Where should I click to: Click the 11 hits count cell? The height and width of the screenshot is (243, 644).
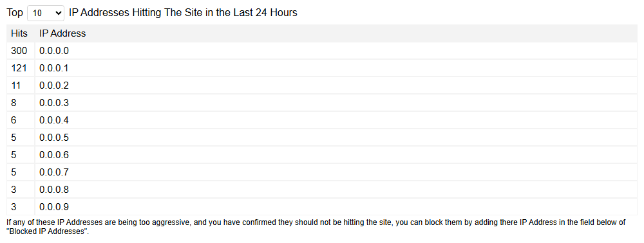(x=21, y=85)
